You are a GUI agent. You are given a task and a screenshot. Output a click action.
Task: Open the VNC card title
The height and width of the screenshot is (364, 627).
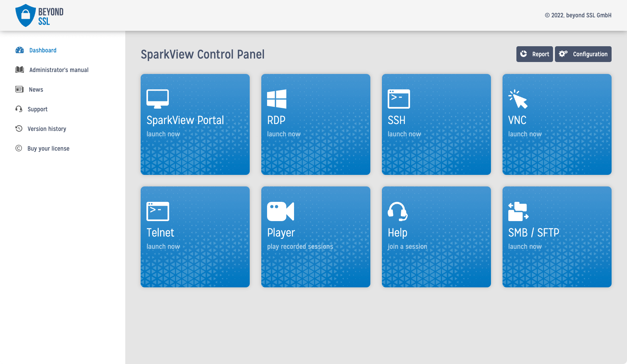[517, 120]
